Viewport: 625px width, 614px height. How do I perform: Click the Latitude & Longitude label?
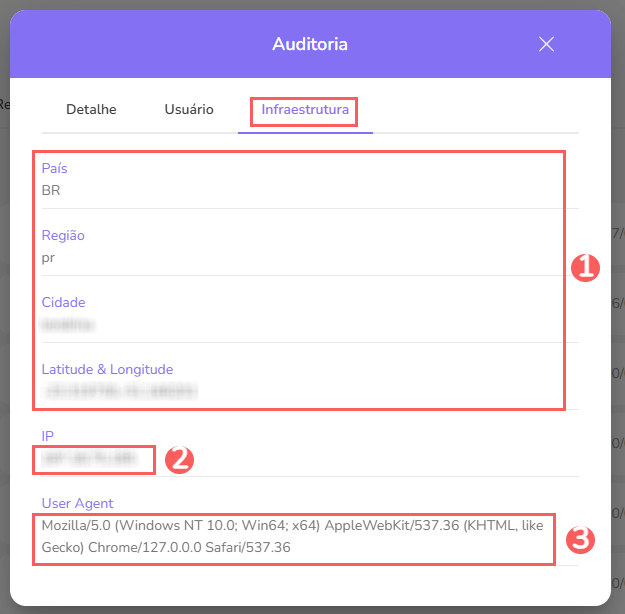click(107, 369)
